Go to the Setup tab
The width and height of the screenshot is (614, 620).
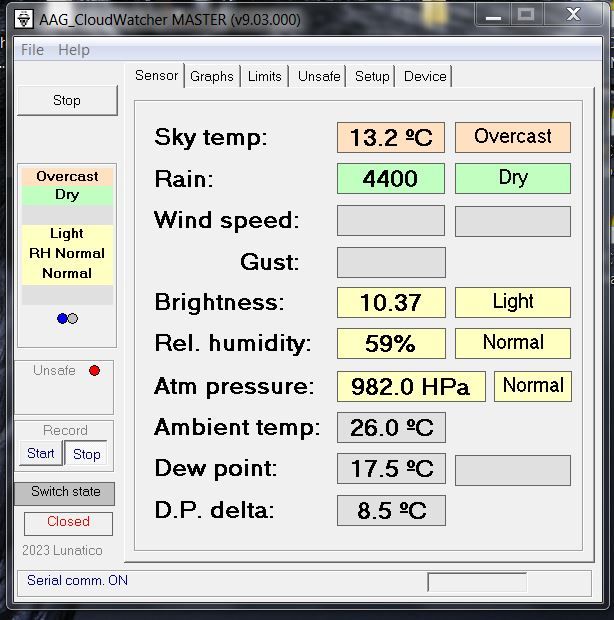pyautogui.click(x=372, y=76)
